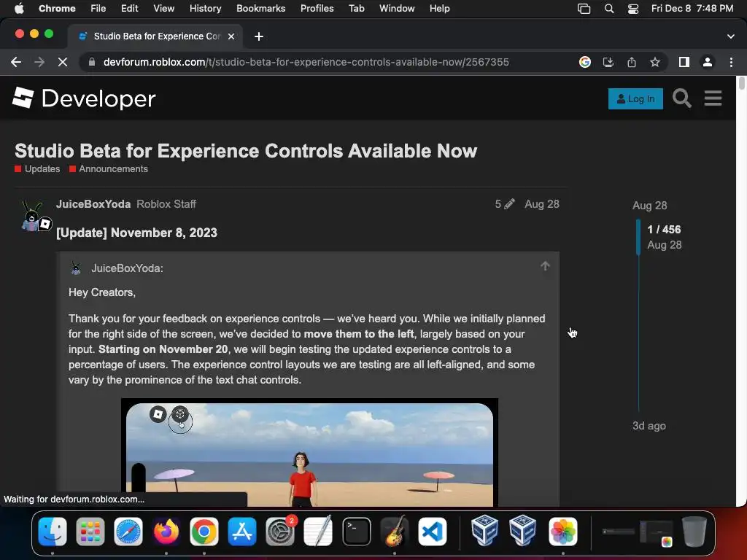Click the Log In button

coord(635,98)
